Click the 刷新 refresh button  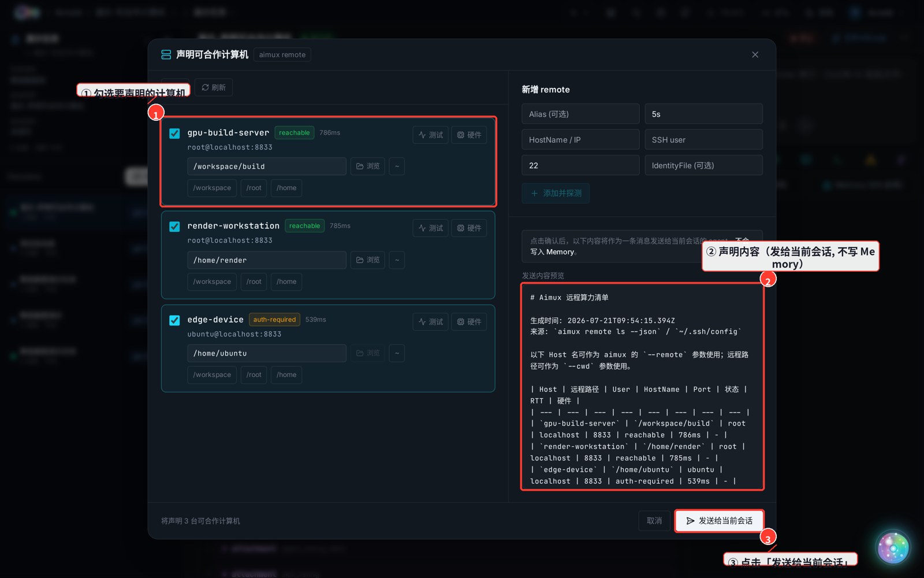tap(214, 87)
